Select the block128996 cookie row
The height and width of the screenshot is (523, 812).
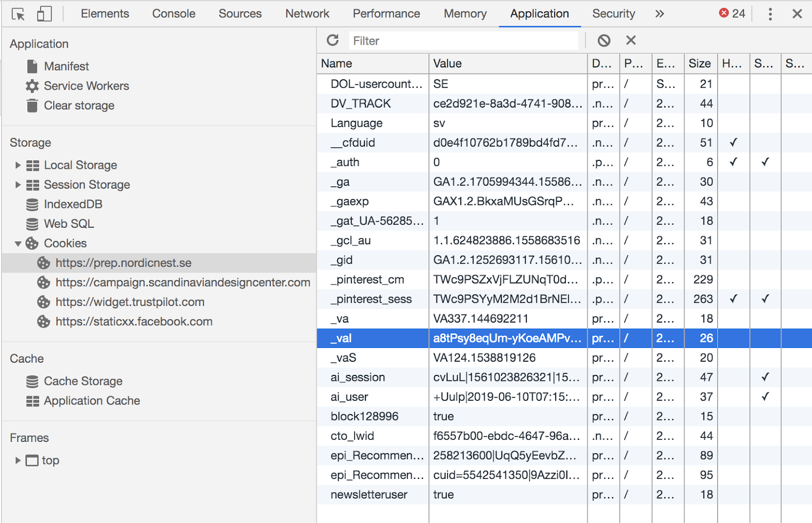click(x=564, y=416)
